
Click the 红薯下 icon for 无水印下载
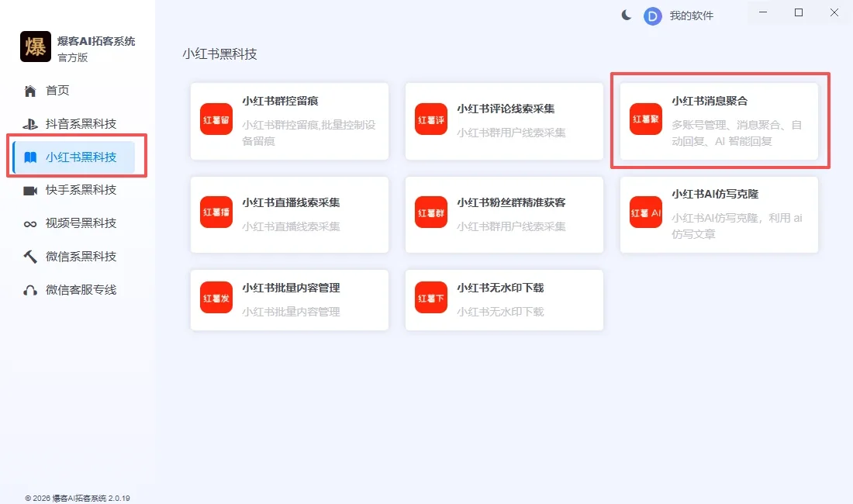(x=431, y=298)
